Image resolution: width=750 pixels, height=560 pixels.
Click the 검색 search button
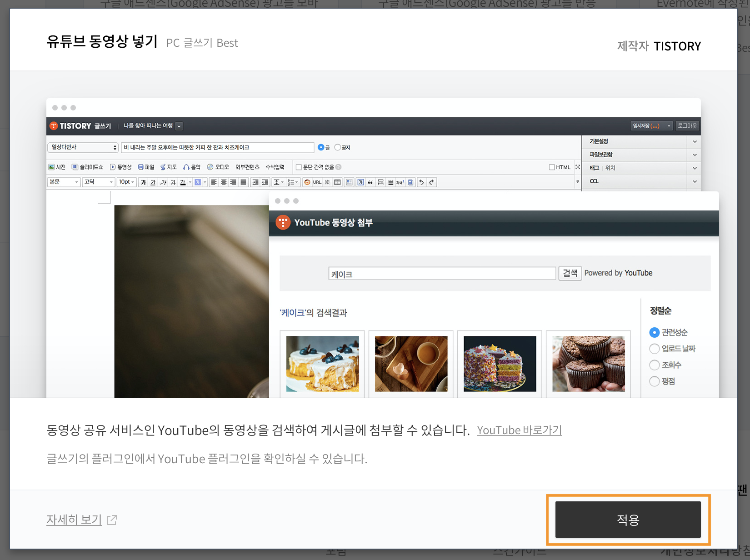click(x=570, y=273)
